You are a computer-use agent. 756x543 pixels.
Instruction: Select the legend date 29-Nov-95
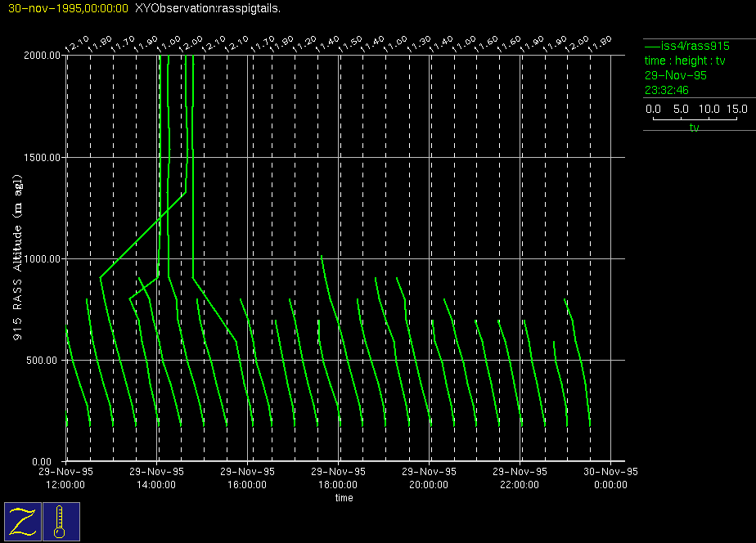pos(676,75)
